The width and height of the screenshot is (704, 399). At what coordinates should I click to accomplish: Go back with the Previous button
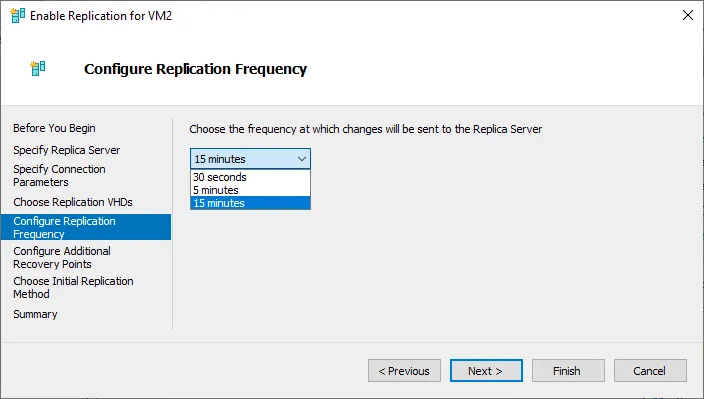tap(404, 371)
